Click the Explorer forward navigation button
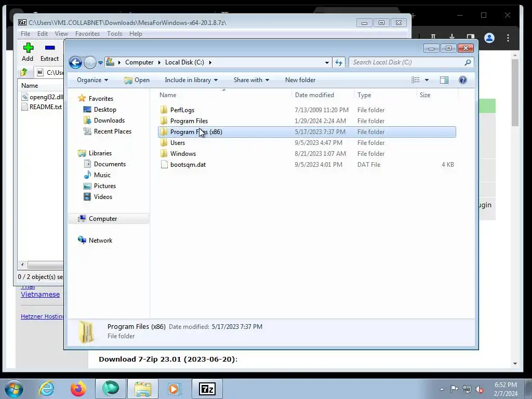This screenshot has height=399, width=532. [x=90, y=62]
